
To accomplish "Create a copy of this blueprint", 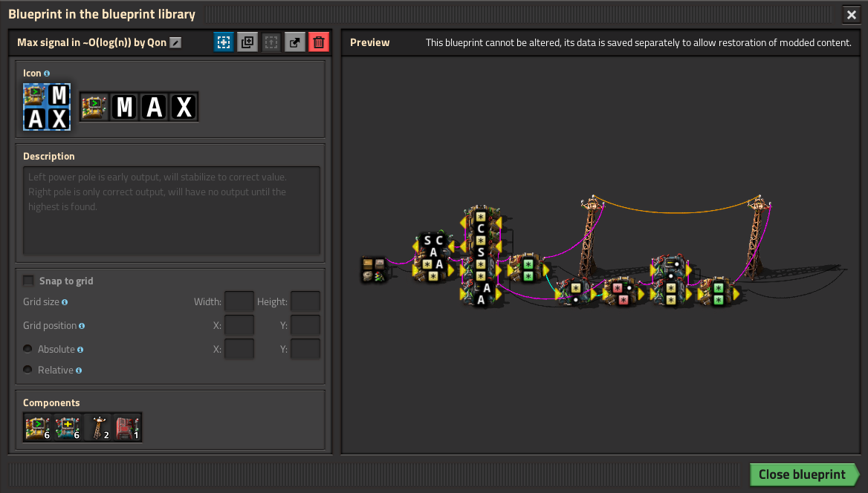I will click(247, 42).
